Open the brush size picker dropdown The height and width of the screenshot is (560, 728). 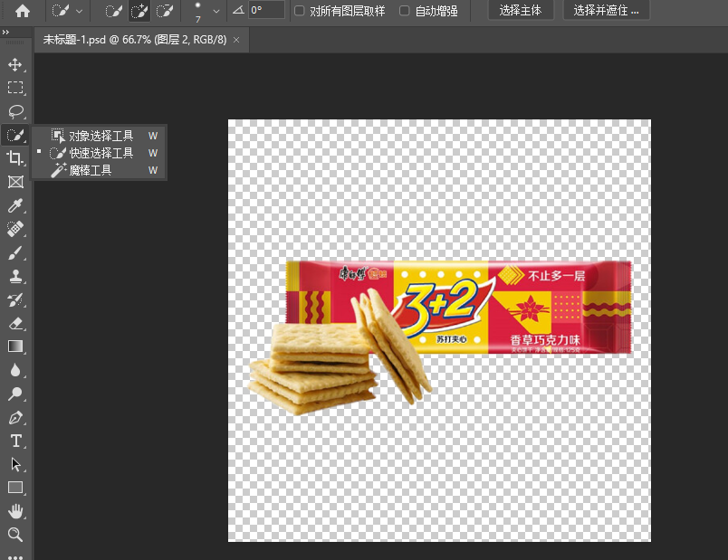coord(216,11)
